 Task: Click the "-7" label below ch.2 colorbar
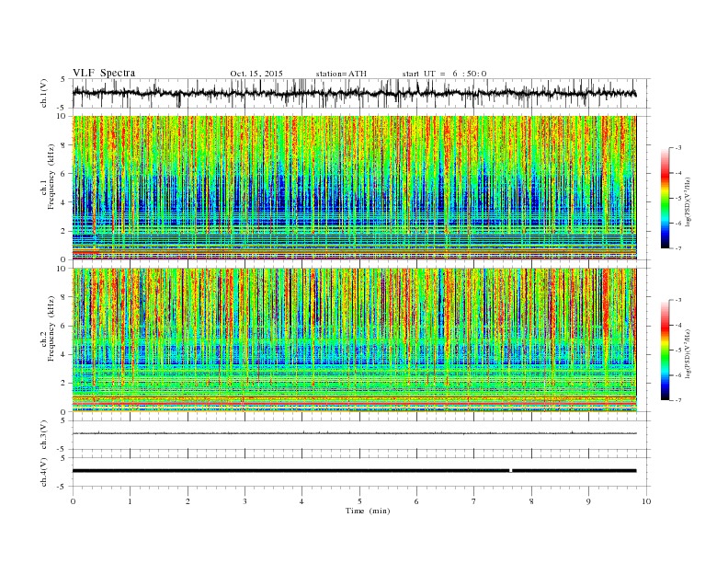click(677, 400)
